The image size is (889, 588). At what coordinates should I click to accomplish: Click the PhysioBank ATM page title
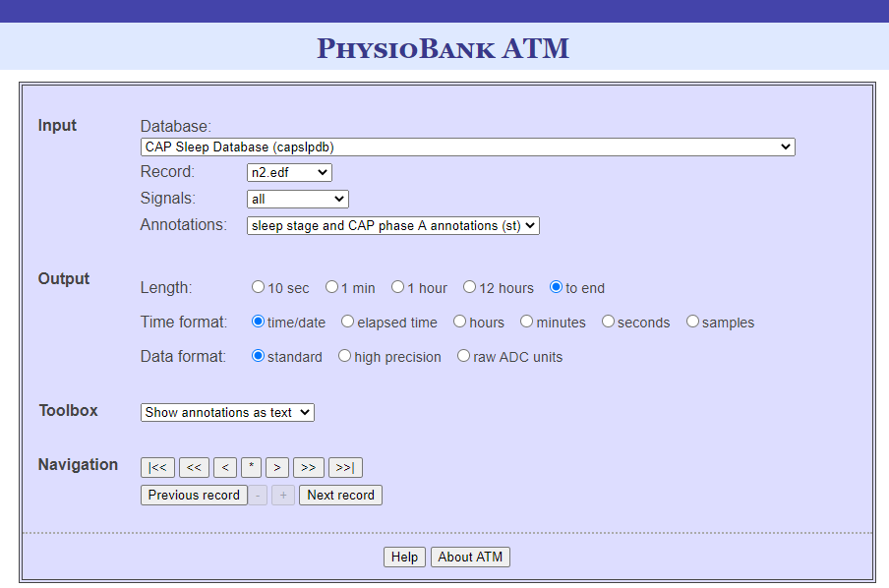443,48
